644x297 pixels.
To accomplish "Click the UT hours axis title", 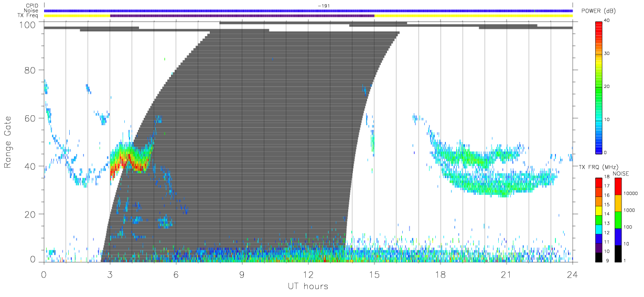I will pos(307,286).
